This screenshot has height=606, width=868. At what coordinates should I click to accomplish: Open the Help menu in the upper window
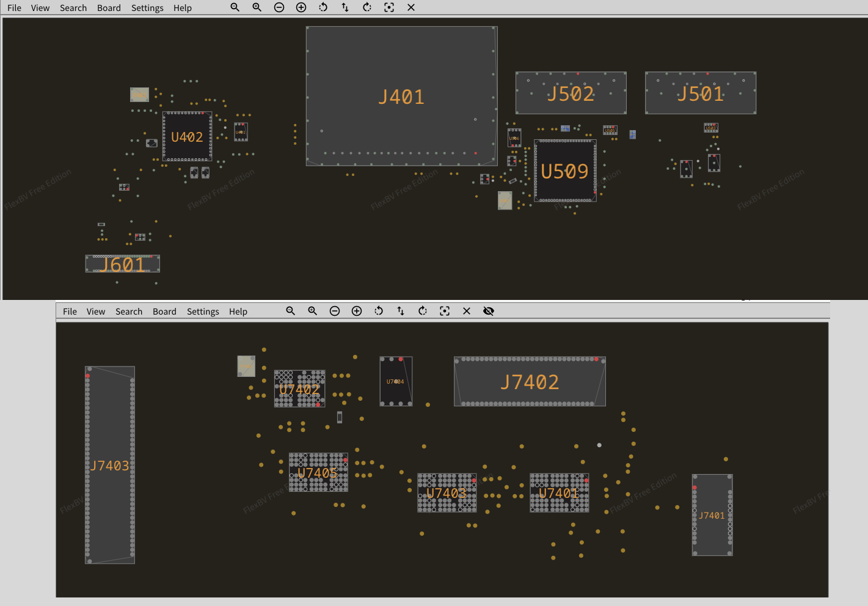click(x=182, y=8)
